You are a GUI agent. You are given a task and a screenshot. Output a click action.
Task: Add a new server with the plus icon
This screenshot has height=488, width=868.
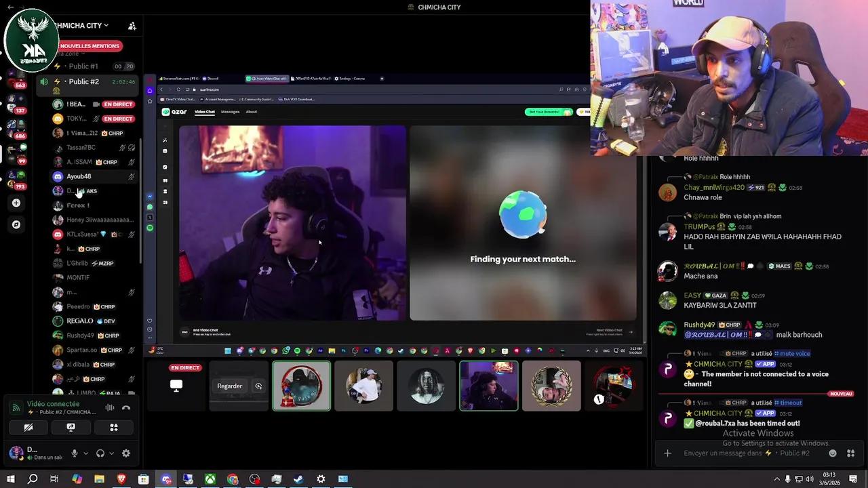(16, 202)
